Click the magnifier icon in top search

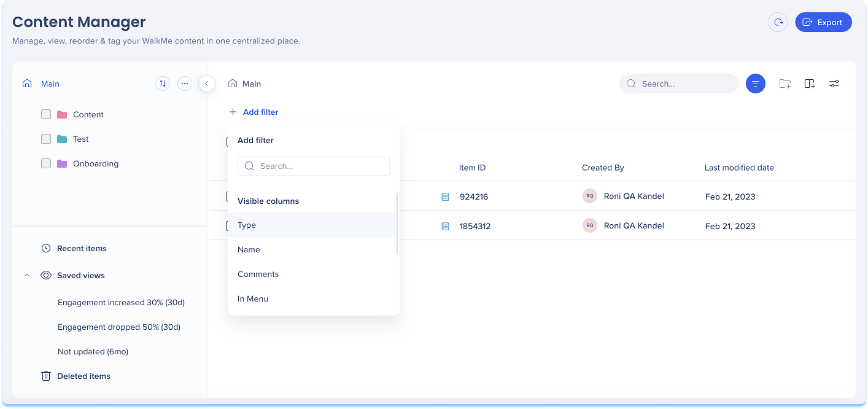[632, 84]
